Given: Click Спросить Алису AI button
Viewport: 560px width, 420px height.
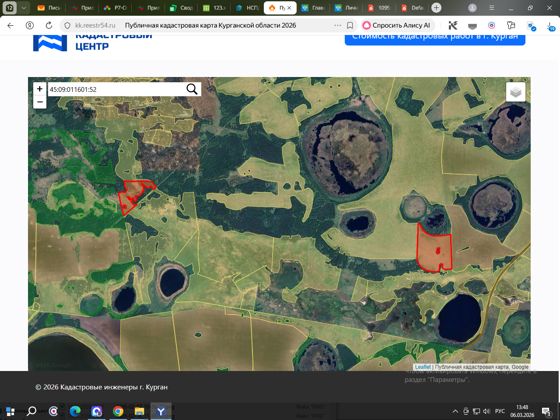Looking at the screenshot, I should pyautogui.click(x=396, y=25).
